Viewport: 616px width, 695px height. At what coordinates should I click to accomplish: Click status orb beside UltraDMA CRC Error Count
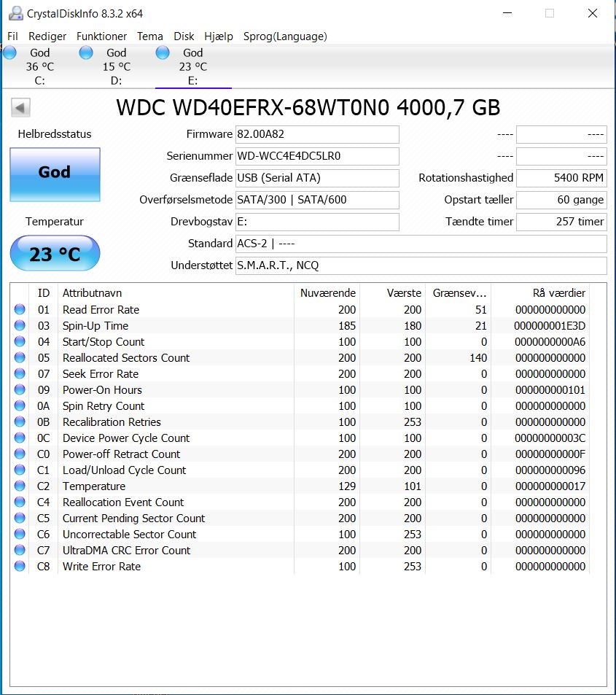20,550
